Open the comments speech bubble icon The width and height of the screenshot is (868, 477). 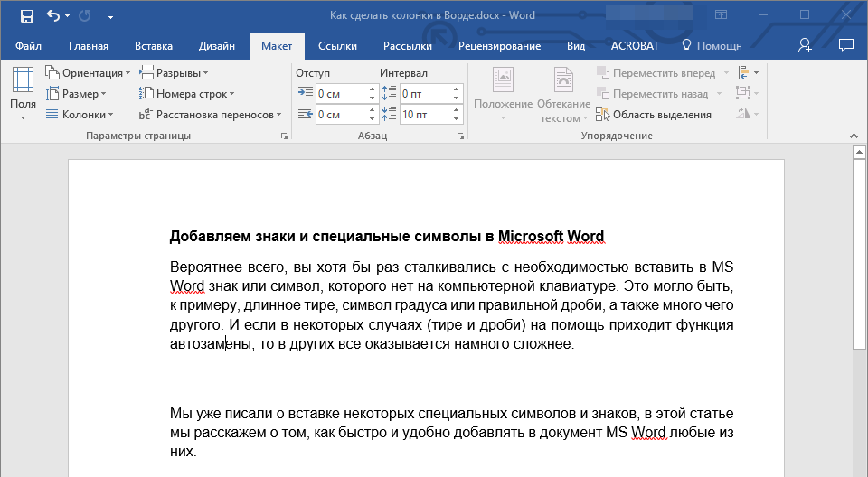click(845, 45)
